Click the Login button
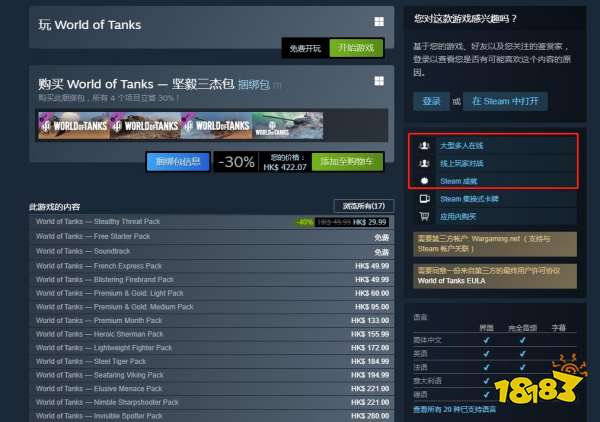600x422 pixels. [431, 101]
